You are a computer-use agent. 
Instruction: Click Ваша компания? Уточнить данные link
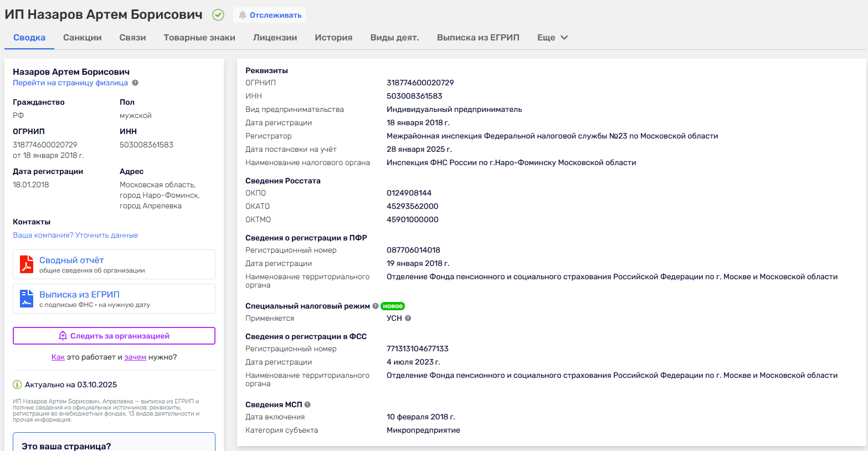pyautogui.click(x=75, y=235)
